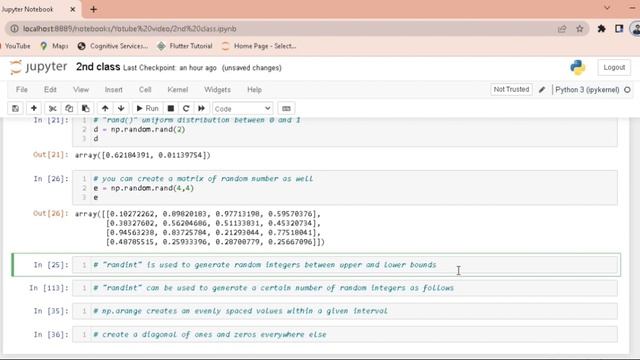Click the Not Trusted button

[x=511, y=89]
